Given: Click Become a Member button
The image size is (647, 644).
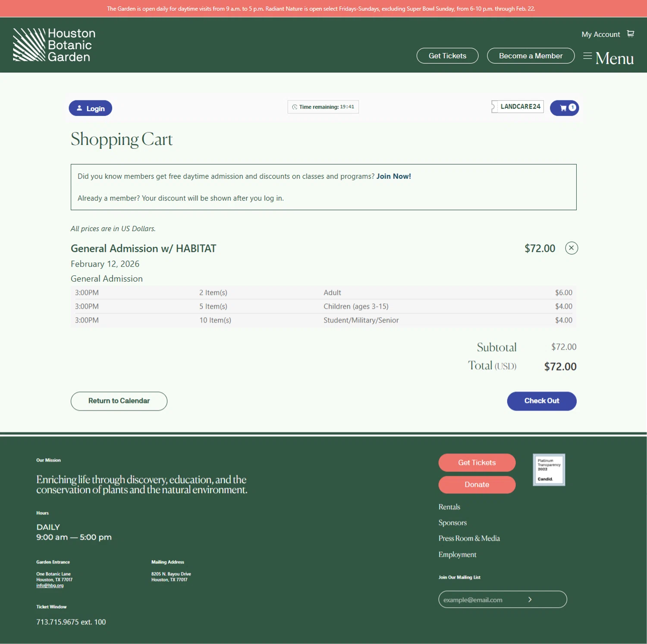Looking at the screenshot, I should pos(531,56).
